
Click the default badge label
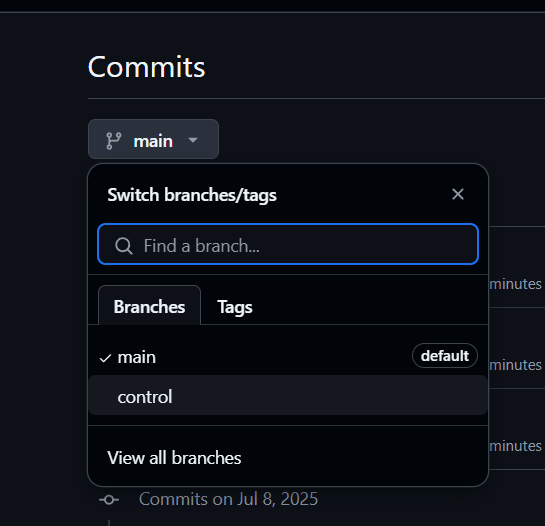[445, 356]
